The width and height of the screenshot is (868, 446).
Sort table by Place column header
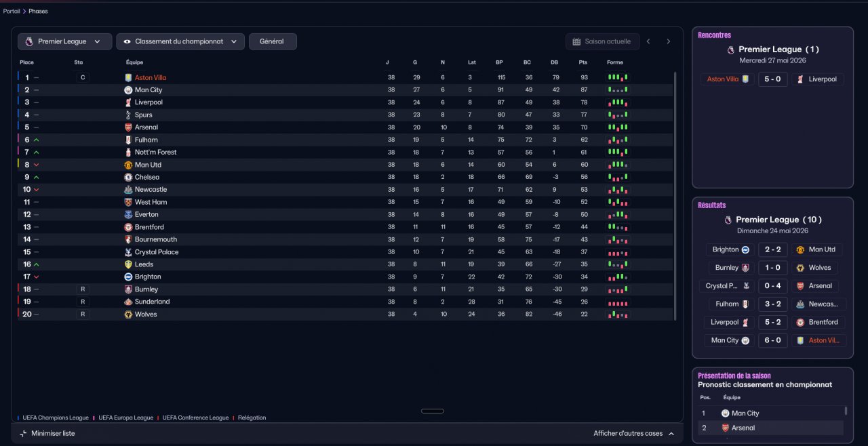[x=26, y=62]
